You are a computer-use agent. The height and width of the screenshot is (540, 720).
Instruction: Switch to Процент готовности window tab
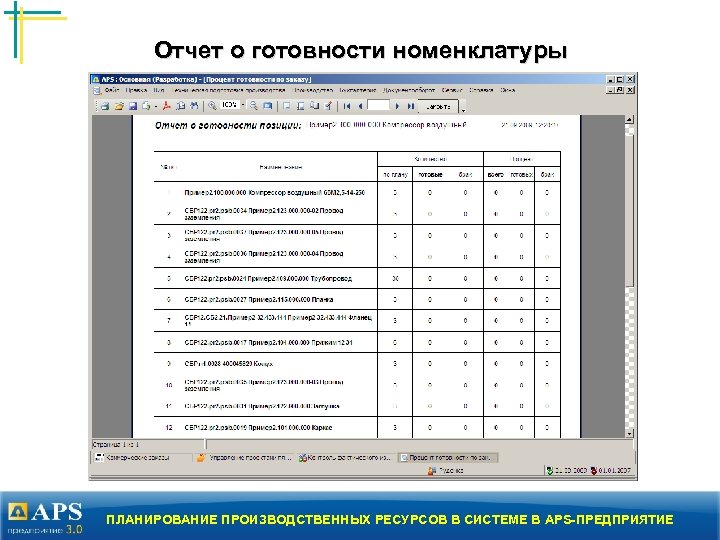click(x=448, y=458)
